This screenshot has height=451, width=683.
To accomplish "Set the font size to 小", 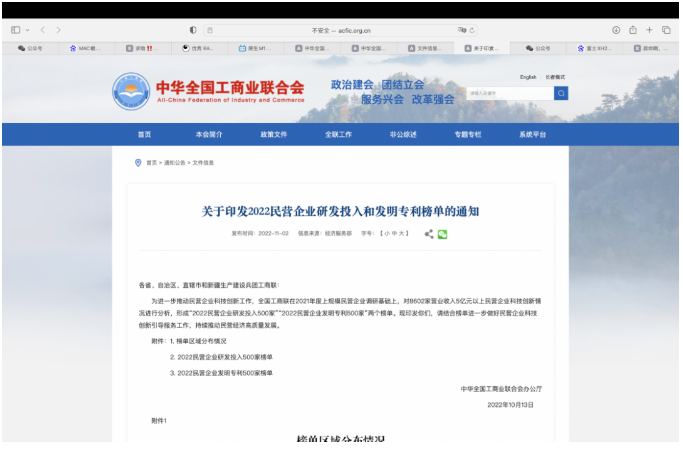I will pyautogui.click(x=387, y=234).
